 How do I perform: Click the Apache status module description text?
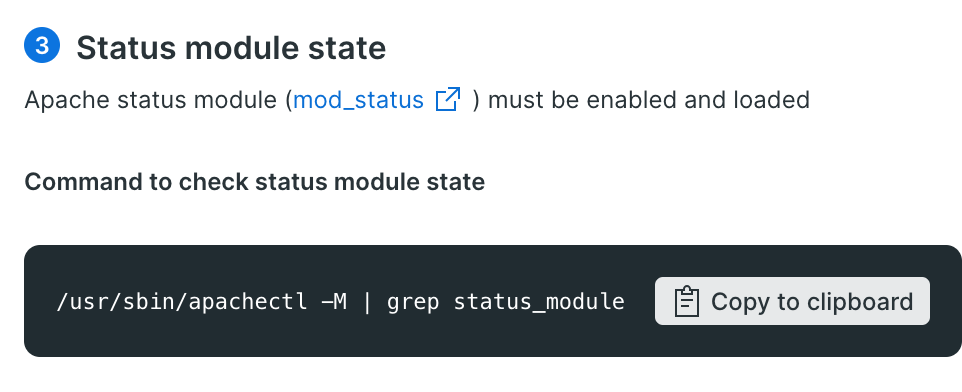click(417, 99)
